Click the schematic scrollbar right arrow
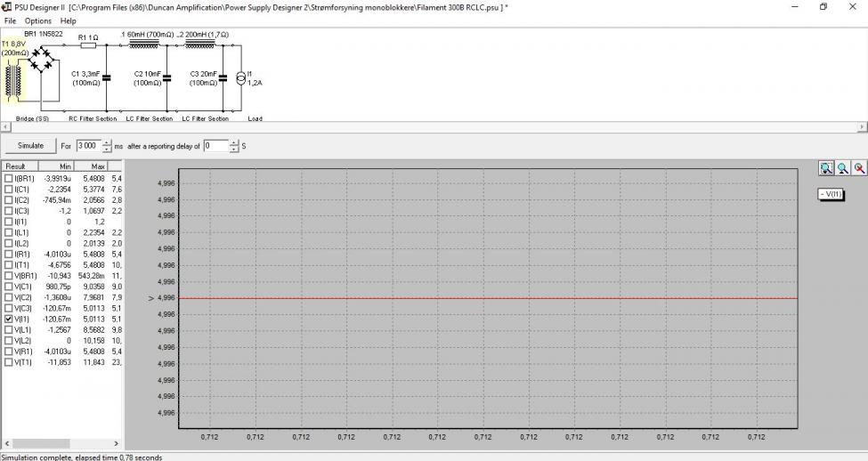 click(863, 127)
